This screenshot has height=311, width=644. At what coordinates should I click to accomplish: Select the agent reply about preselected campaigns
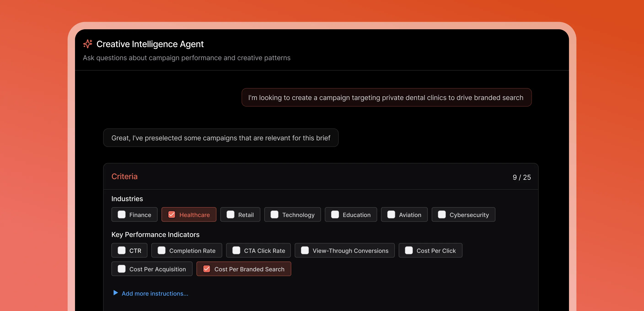point(221,138)
